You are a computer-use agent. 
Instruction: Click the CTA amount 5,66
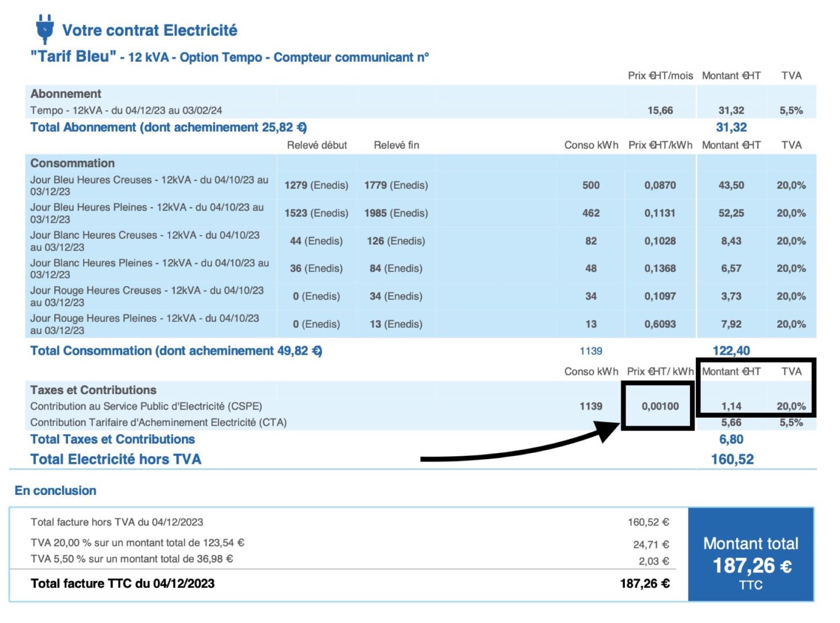pyautogui.click(x=731, y=422)
